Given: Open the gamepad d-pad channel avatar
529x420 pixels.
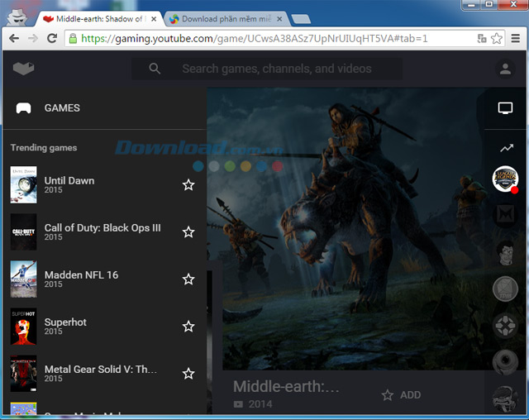Looking at the screenshot, I should [x=505, y=326].
